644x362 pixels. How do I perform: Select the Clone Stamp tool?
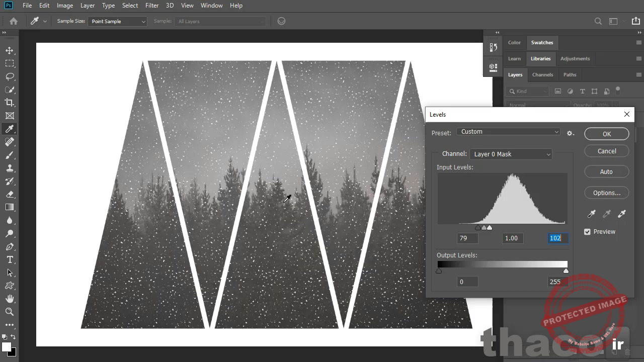tap(10, 168)
